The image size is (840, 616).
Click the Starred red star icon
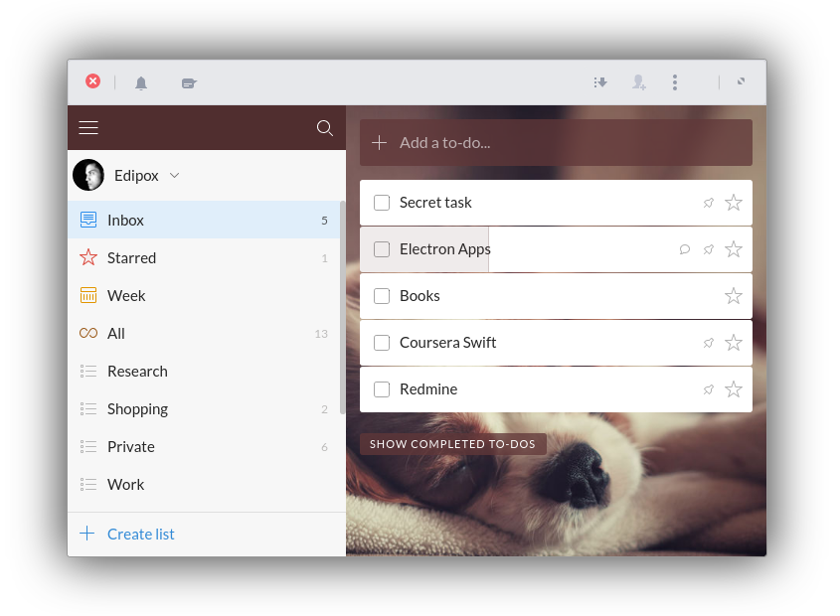point(88,257)
